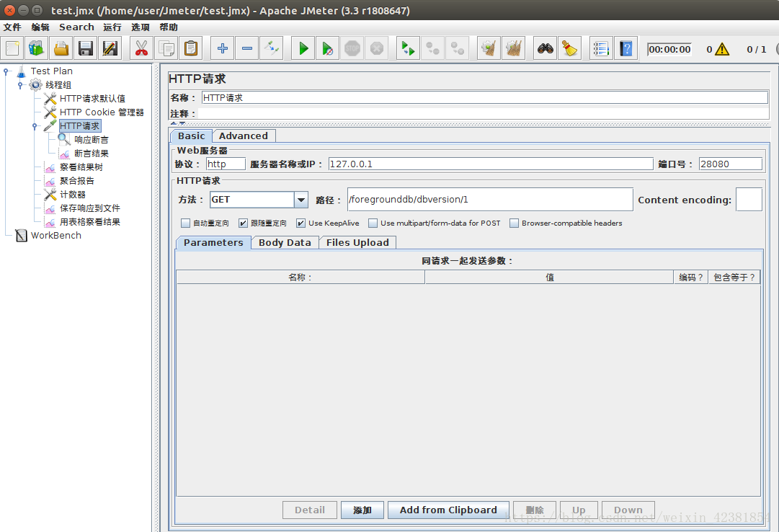Select the Parameters tab
This screenshot has width=779, height=532.
213,243
